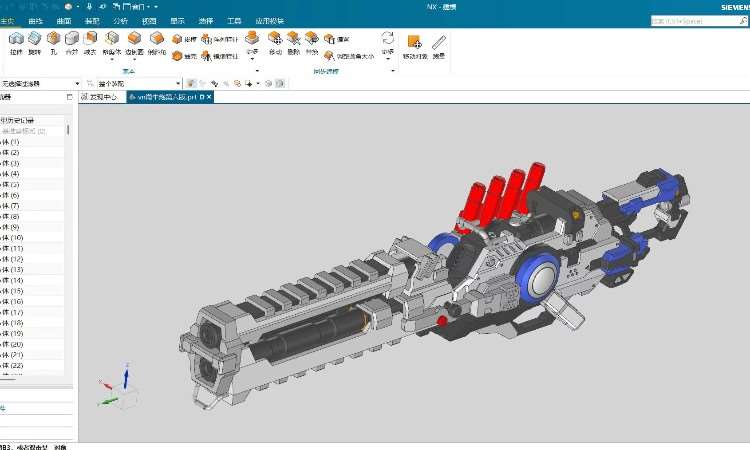Activate the Move Face (移动) icon
The height and width of the screenshot is (450, 750).
click(276, 40)
